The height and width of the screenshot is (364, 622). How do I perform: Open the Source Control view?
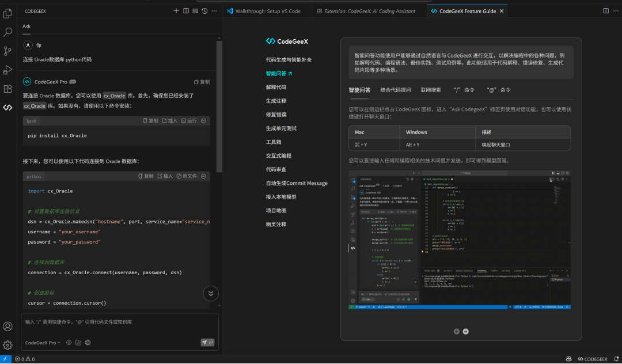pyautogui.click(x=7, y=51)
